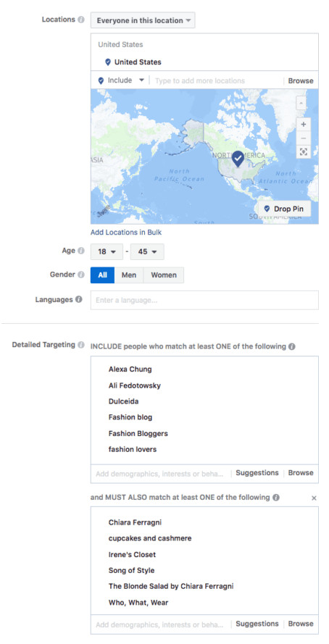Select Women gender option
Screen dimensions: 329x644
pos(164,275)
